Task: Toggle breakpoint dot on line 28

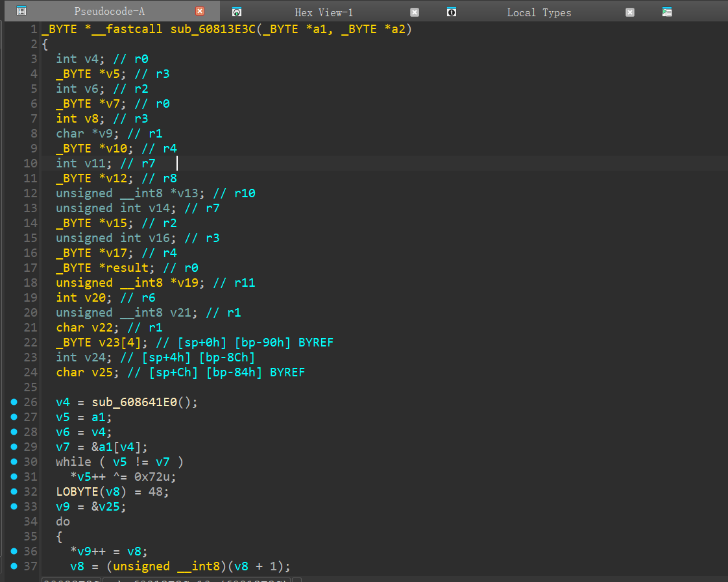Action: (x=14, y=431)
